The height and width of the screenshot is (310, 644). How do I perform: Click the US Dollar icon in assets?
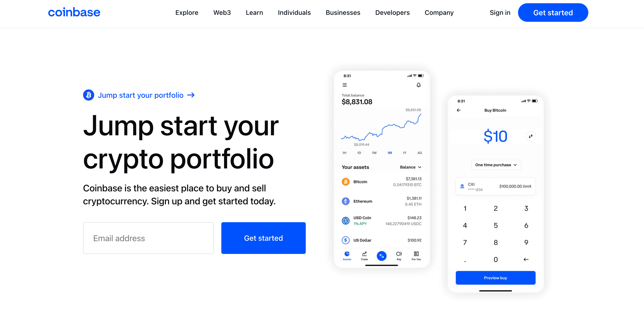click(345, 240)
